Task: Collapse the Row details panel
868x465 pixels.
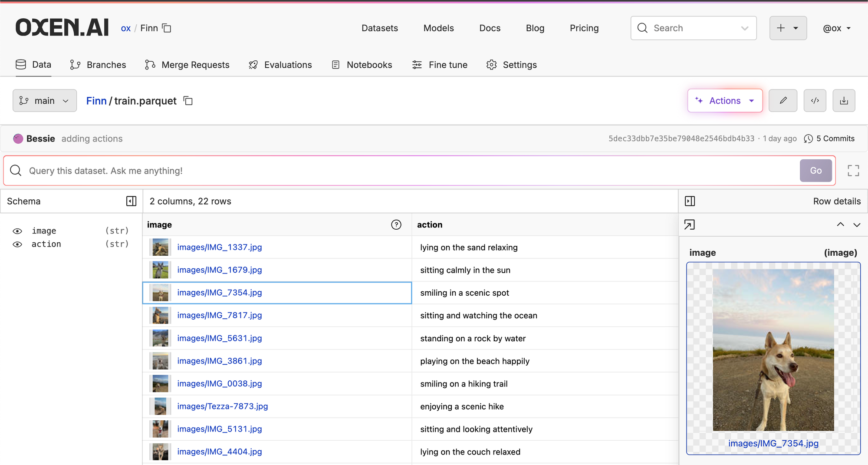Action: click(x=690, y=201)
